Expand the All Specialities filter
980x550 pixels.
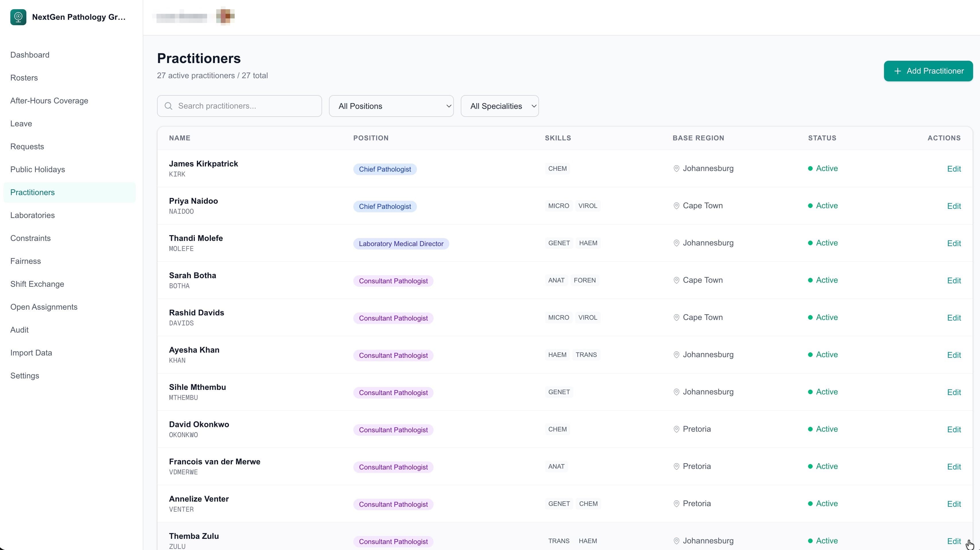[499, 106]
